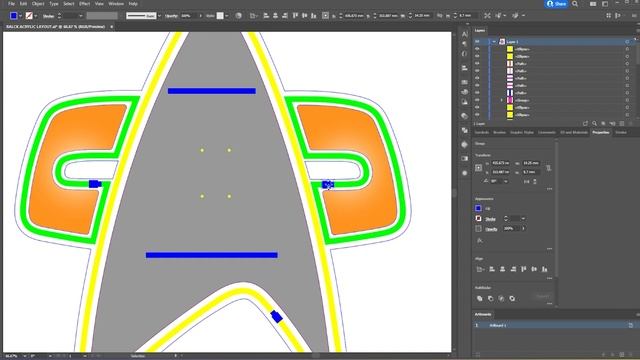Click the blue fill swatch in control bar
The image size is (640, 360).
pos(13,16)
